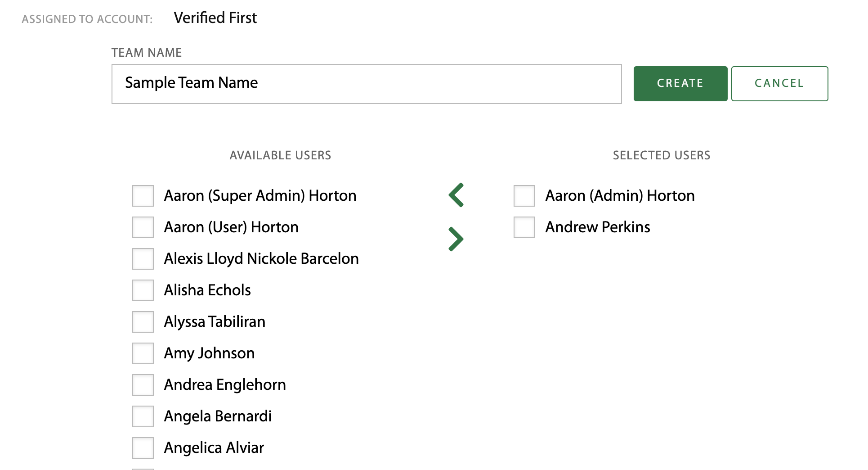Check the Andrea Englehorn checkbox
Image resolution: width=868 pixels, height=470 pixels.
tap(143, 385)
